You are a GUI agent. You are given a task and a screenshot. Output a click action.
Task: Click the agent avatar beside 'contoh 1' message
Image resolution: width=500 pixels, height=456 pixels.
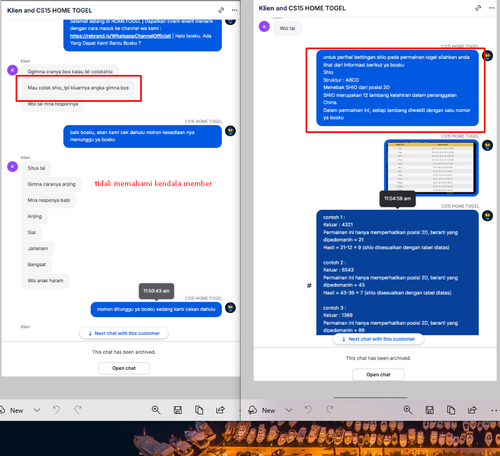tap(487, 216)
